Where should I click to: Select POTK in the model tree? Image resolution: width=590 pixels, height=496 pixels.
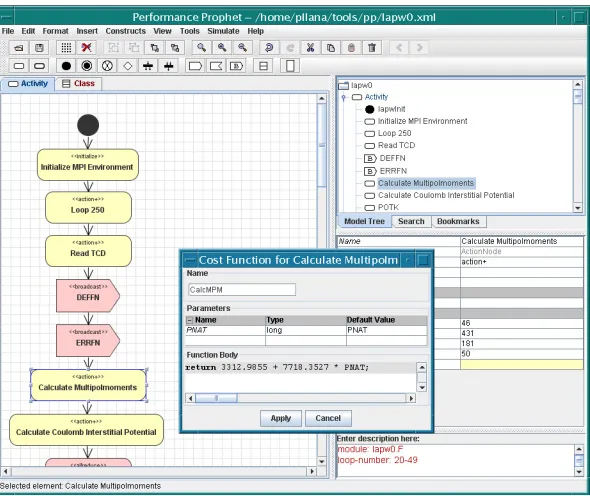[x=388, y=207]
